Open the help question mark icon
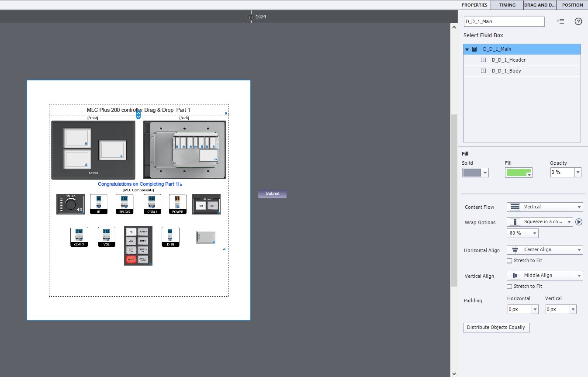Screen dimensions: 588x377 pyautogui.click(x=578, y=21)
